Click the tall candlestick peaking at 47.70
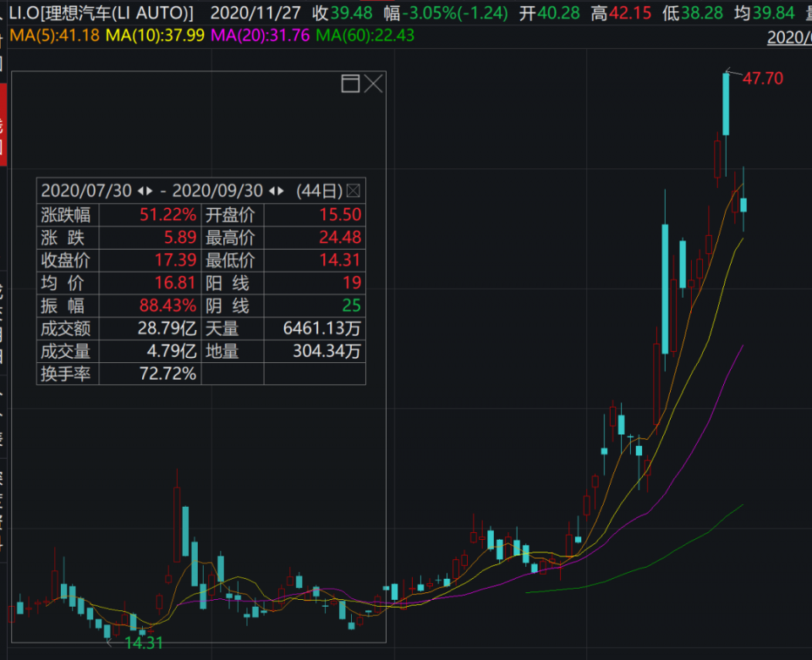This screenshot has width=812, height=660. pyautogui.click(x=726, y=103)
